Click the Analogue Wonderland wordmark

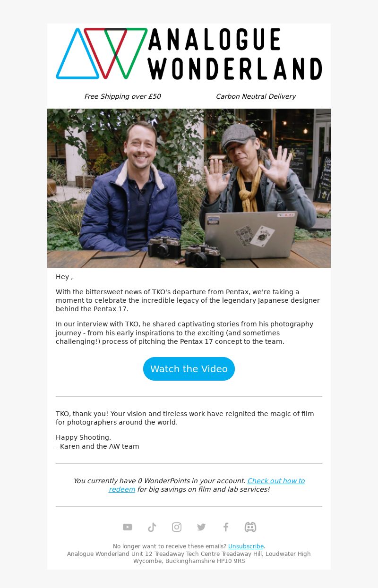tap(235, 53)
